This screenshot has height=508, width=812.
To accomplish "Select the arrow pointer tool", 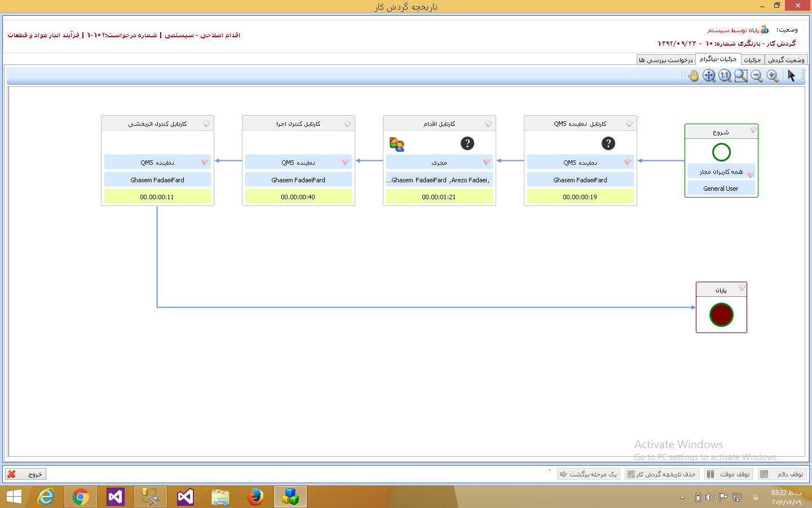I will click(x=791, y=76).
